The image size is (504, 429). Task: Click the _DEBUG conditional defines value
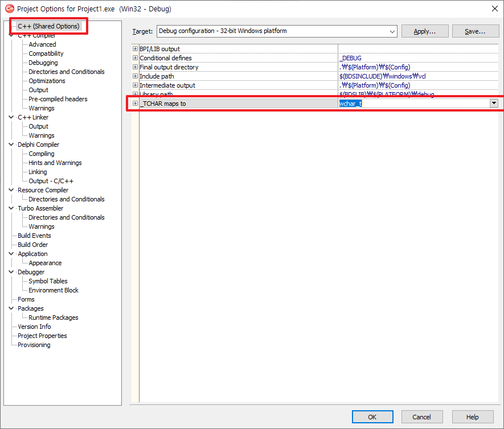(350, 58)
